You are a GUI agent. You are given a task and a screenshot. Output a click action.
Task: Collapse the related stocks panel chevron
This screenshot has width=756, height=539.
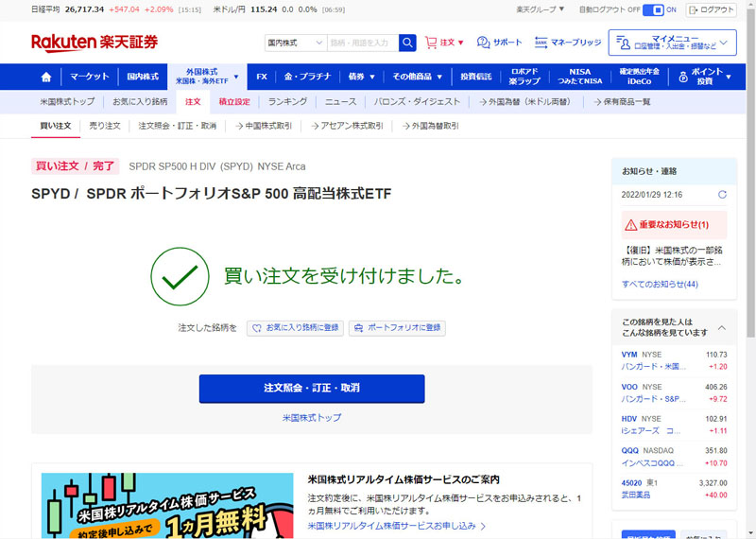[x=722, y=327]
